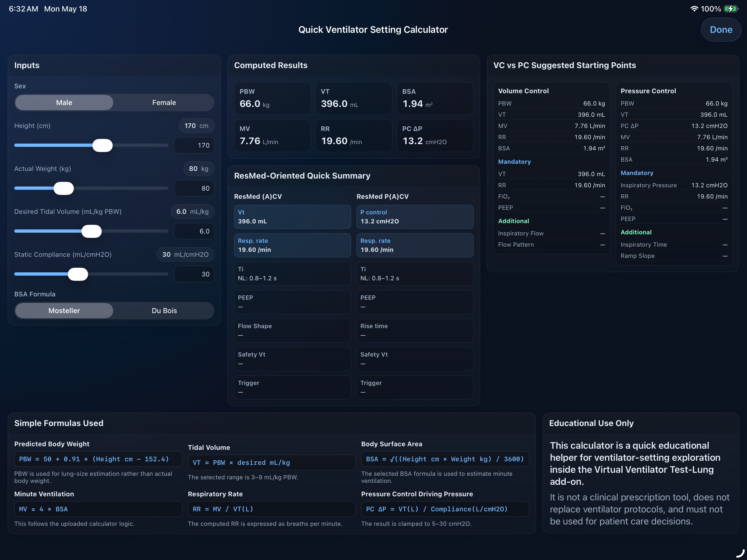The image size is (747, 560).
Task: Adjust the Static Compliance slider handle
Action: click(78, 274)
